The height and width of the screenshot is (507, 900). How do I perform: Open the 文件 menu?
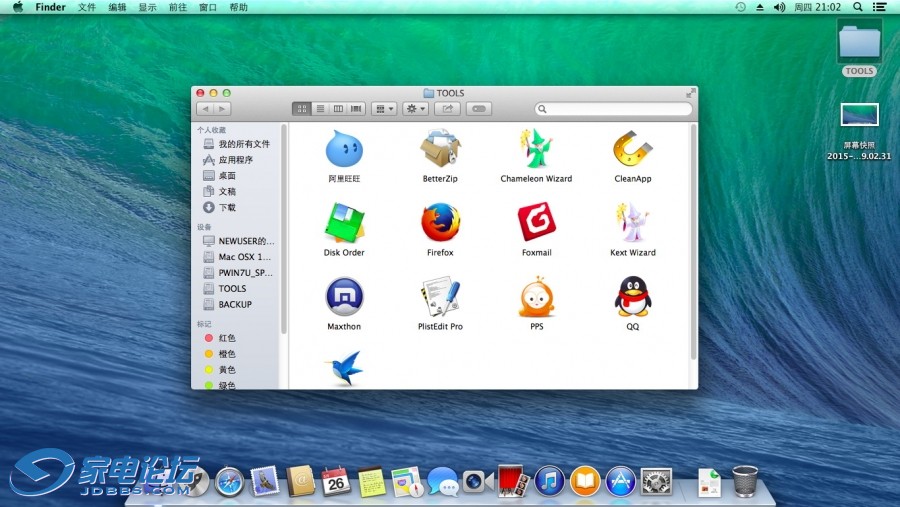[x=87, y=7]
